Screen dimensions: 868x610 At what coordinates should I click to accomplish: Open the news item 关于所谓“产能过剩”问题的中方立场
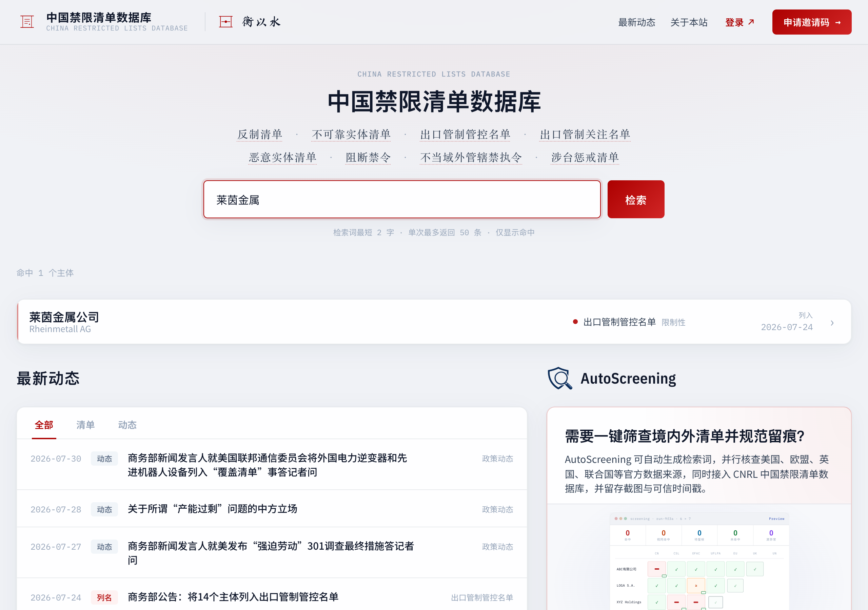pos(272,509)
